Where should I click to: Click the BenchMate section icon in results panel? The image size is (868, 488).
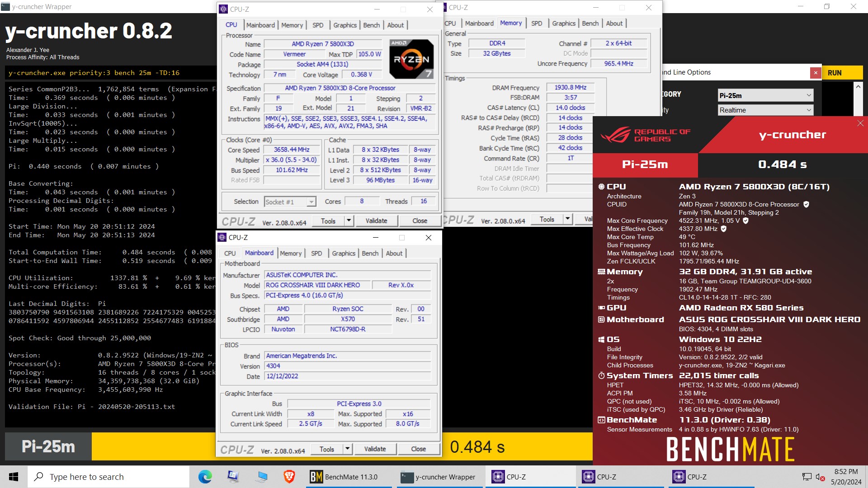tap(601, 420)
